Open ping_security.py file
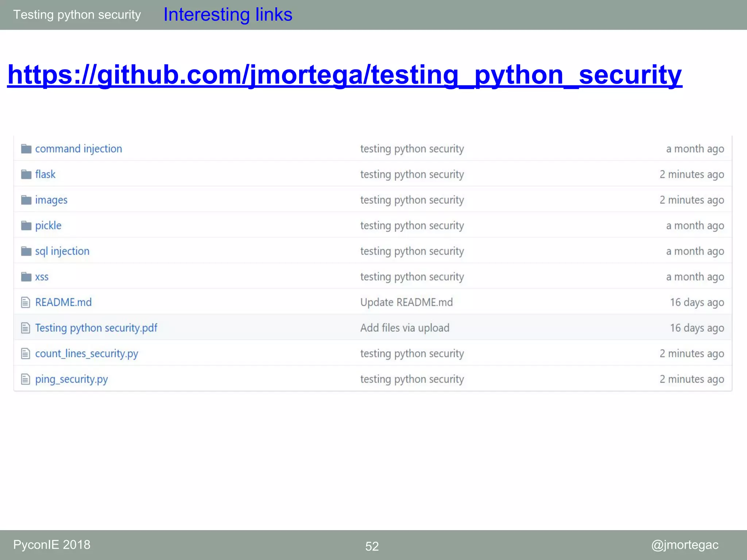 (x=71, y=379)
